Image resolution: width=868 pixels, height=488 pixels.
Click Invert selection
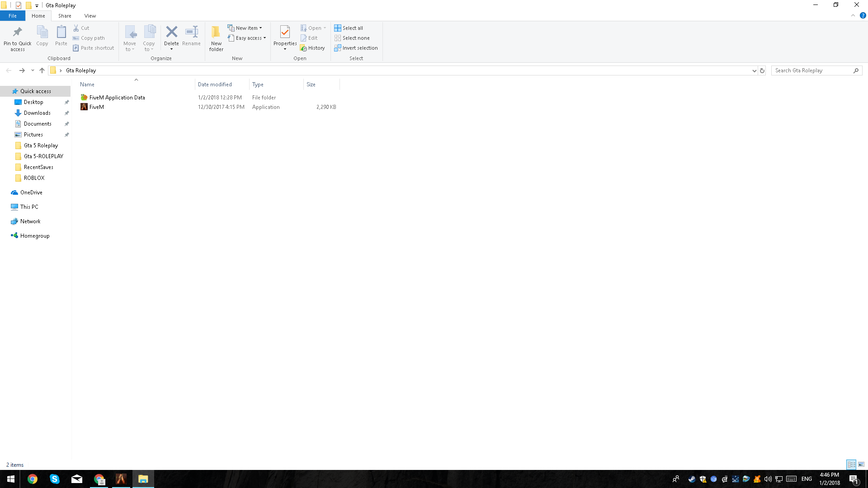[356, 48]
